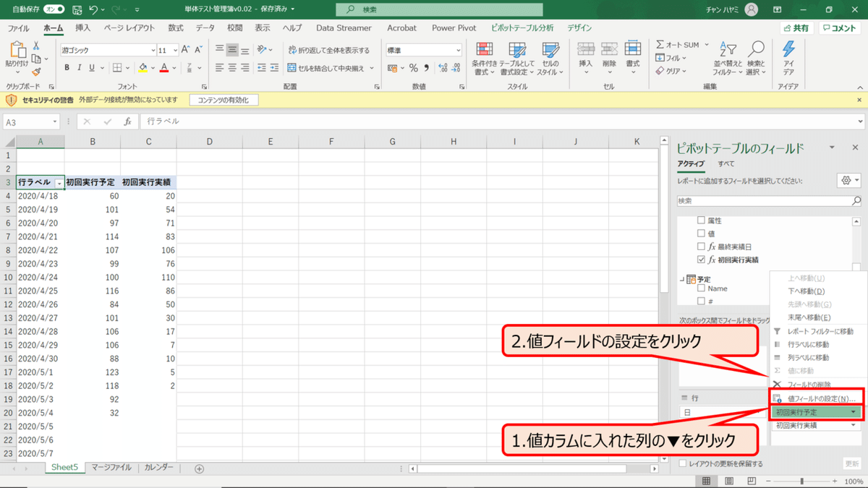Click the コメント button
This screenshot has height=488, width=868.
pos(840,28)
